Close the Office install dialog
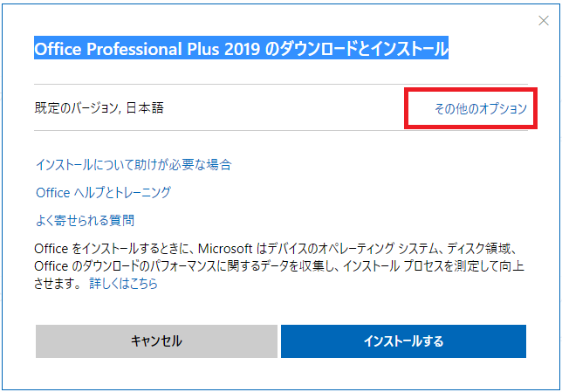Screen dimensions: 562x392 (x=543, y=21)
